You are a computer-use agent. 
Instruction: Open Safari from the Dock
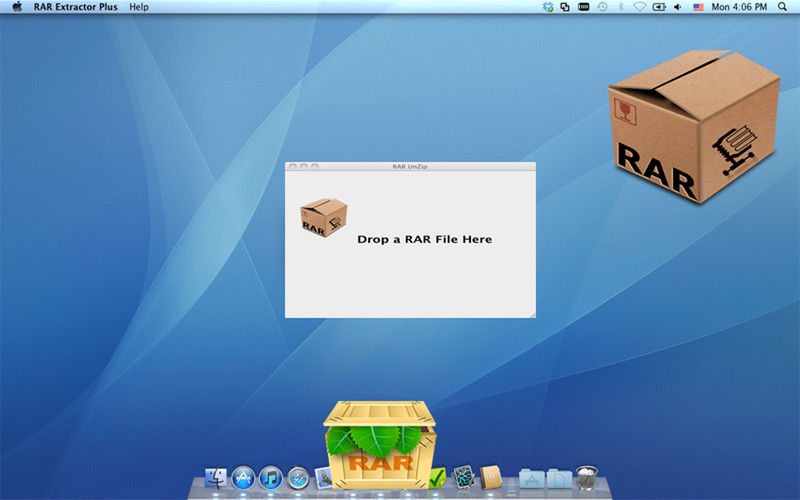point(298,478)
